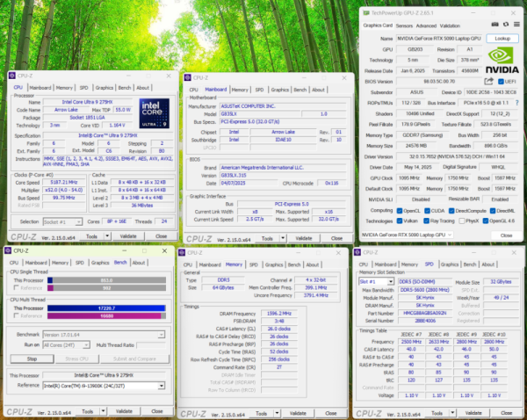Open the GPU-Z hamburger menu icon
The image size is (527, 420).
pos(516,25)
